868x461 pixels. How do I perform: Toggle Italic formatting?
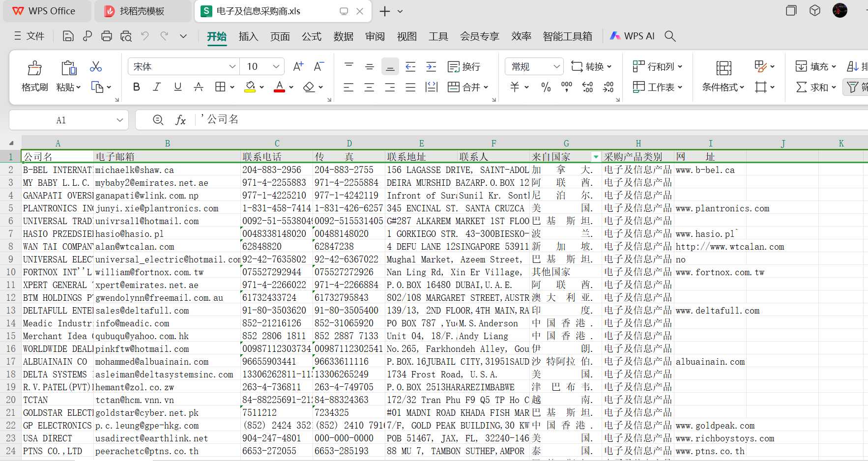[x=157, y=87]
